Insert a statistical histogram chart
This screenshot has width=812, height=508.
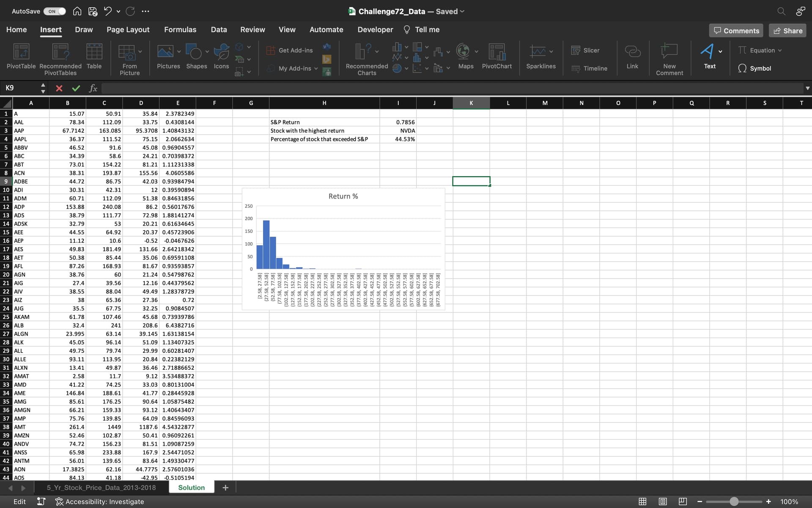417,58
